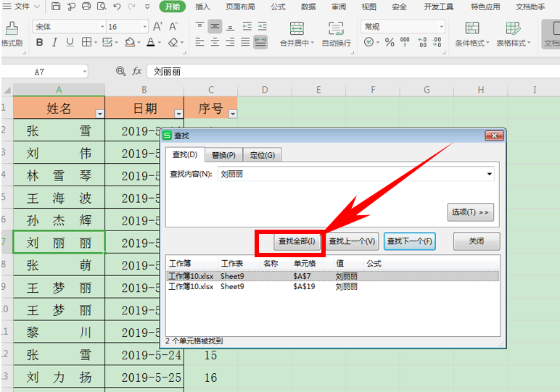Decrease font size with A- icon

173,26
